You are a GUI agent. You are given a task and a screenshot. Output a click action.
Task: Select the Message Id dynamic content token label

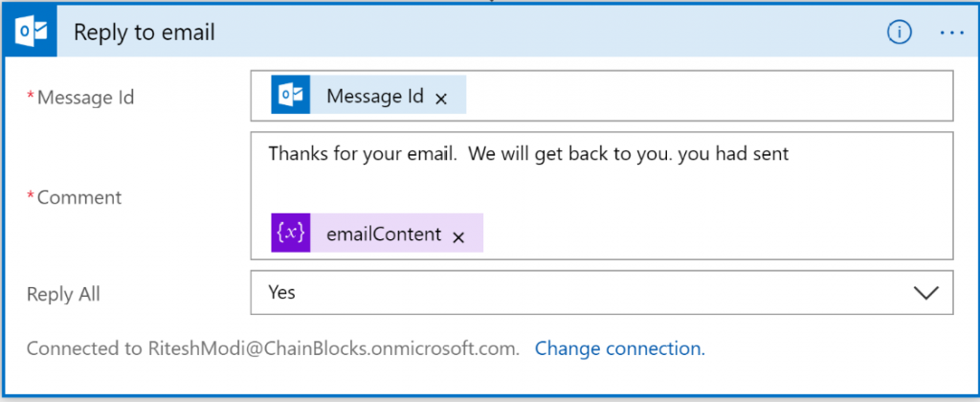pos(374,96)
